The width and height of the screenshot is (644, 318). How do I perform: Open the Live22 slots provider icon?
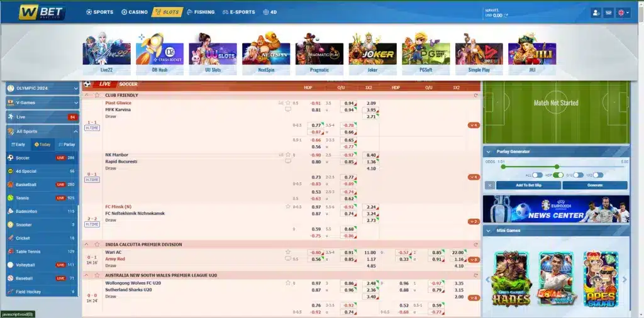pos(106,54)
